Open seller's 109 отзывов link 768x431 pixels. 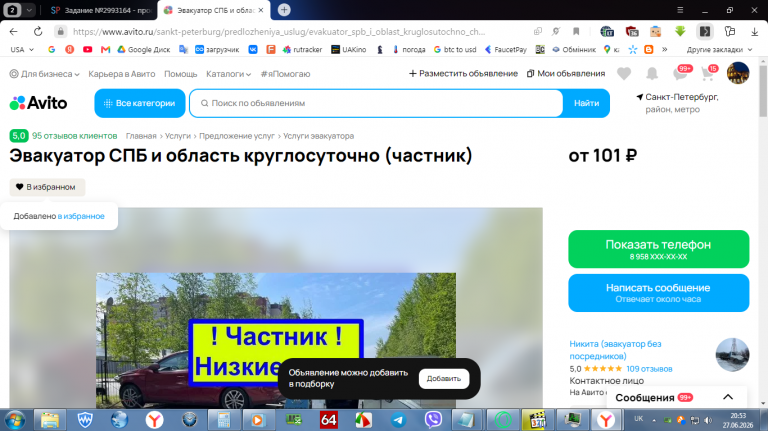tap(649, 369)
